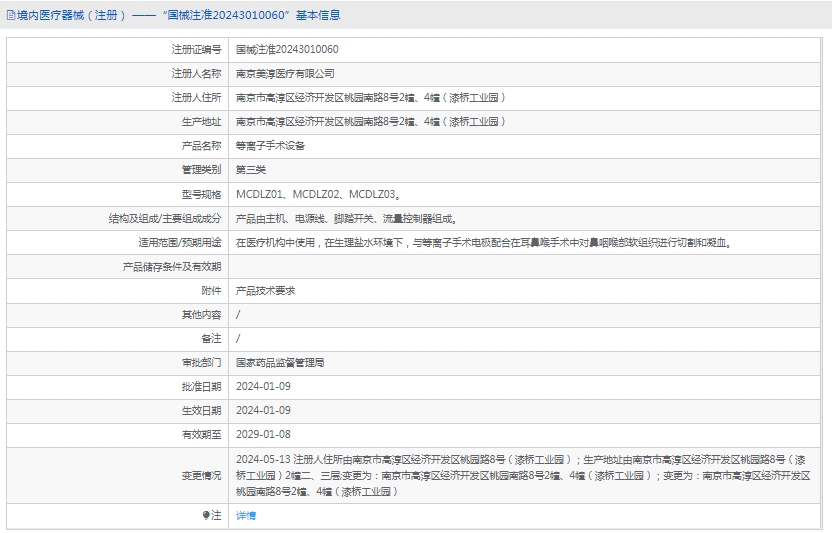Click management category value 第三类
832x533 pixels.
tap(251, 170)
